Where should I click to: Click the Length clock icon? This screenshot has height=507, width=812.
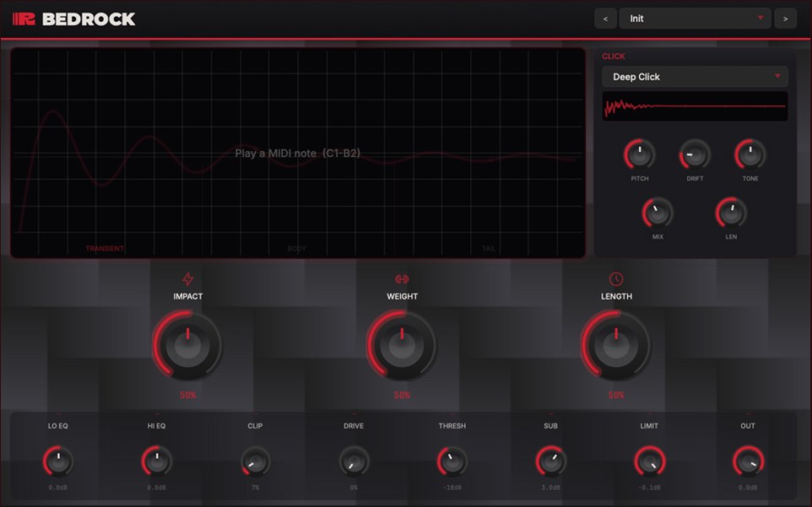click(x=616, y=279)
